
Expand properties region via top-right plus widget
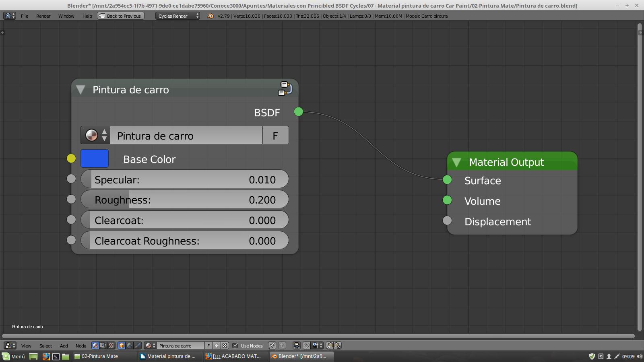tap(640, 32)
